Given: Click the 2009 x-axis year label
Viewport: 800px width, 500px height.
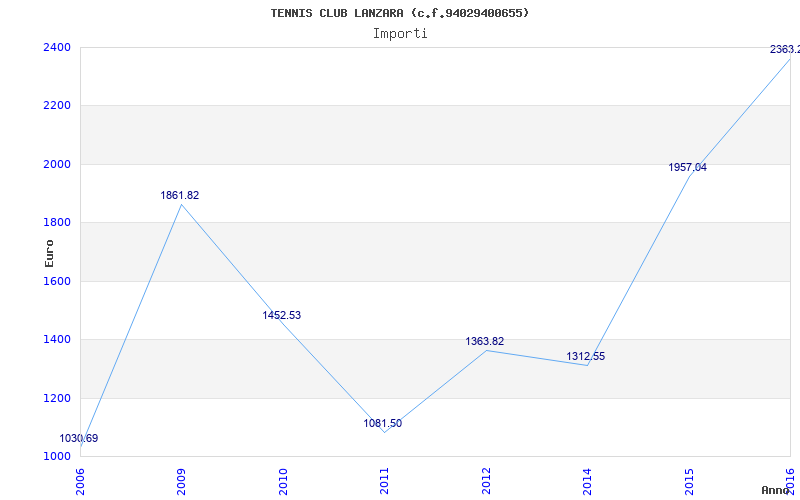Looking at the screenshot, I should coord(181,481).
